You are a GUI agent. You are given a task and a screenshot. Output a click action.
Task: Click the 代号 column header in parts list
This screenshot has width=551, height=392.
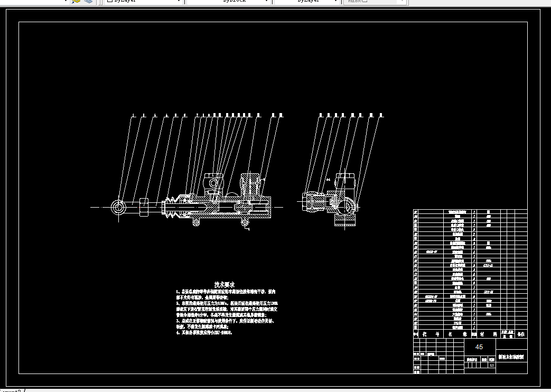click(x=431, y=334)
